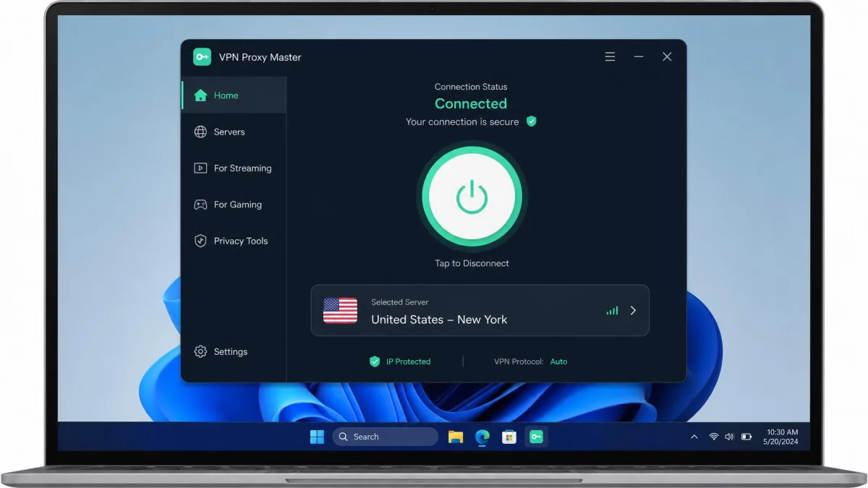
Task: Close the VPN Proxy Master window
Action: tap(667, 56)
